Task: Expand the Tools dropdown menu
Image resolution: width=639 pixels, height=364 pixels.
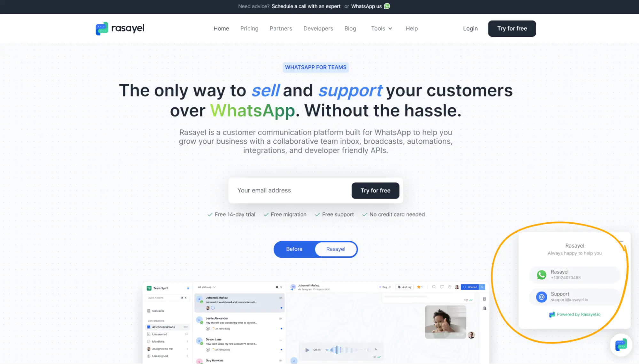Action: (381, 28)
